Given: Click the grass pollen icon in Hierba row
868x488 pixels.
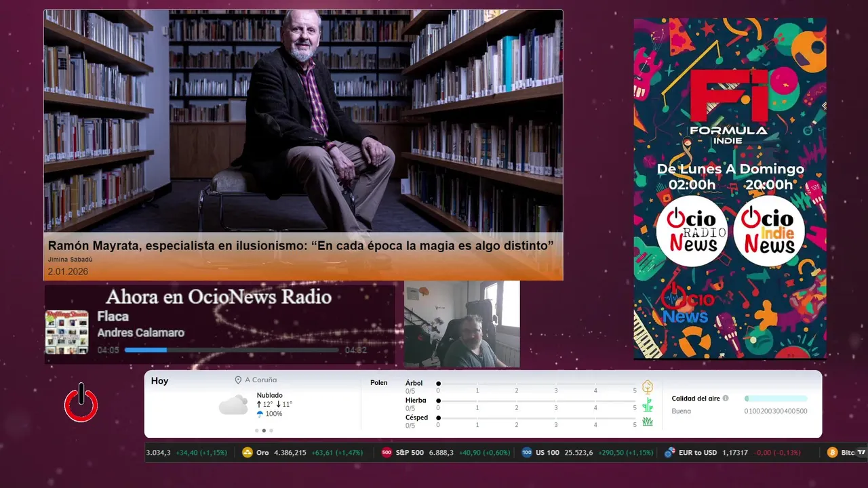Looking at the screenshot, I should [648, 405].
